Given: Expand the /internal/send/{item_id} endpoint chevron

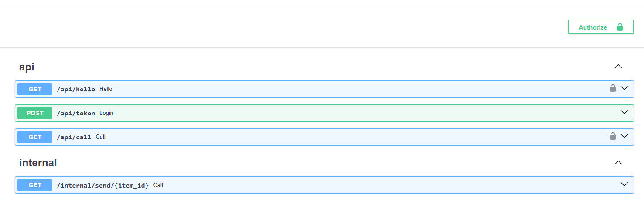Looking at the screenshot, I should tap(624, 184).
